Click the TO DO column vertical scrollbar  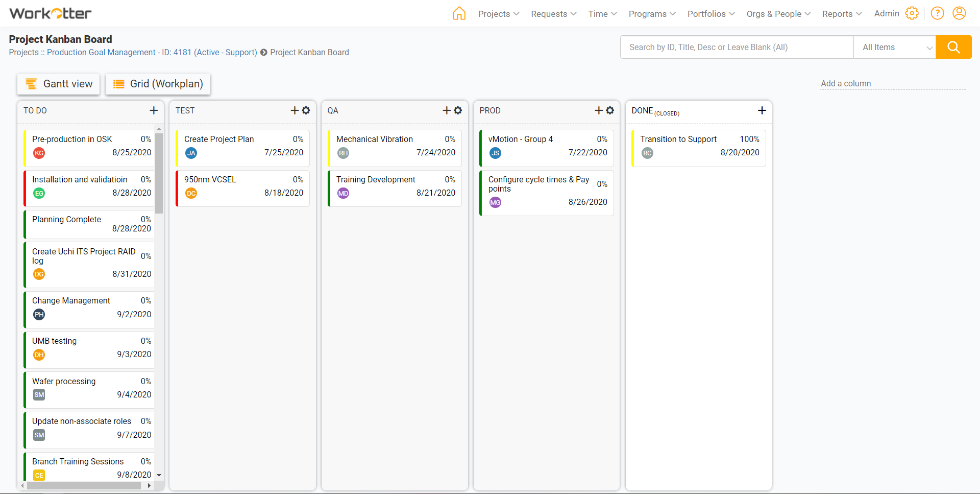[x=159, y=174]
